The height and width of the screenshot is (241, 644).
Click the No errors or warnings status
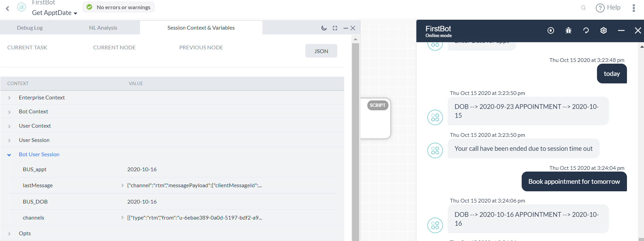click(119, 7)
